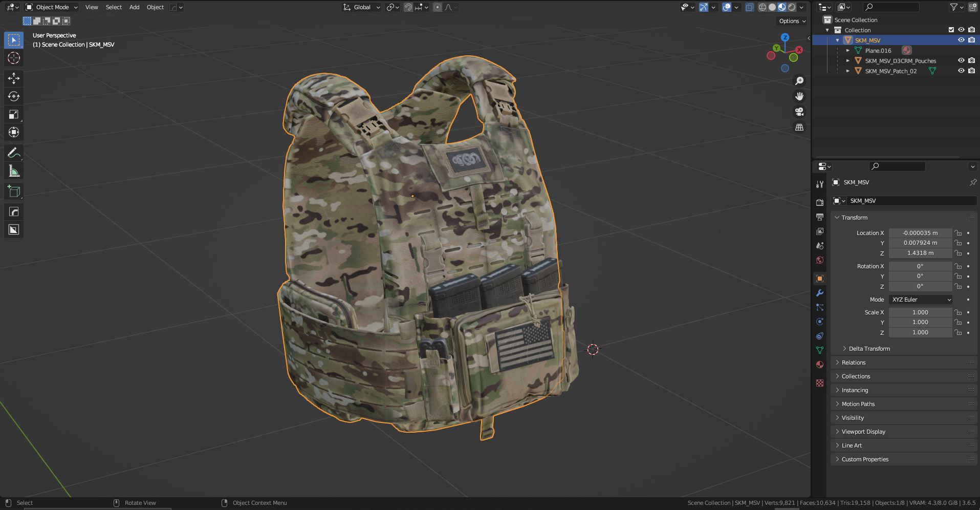Disable camera render visibility for SKM_MSV_Patch_02
The height and width of the screenshot is (510, 980).
coord(972,71)
